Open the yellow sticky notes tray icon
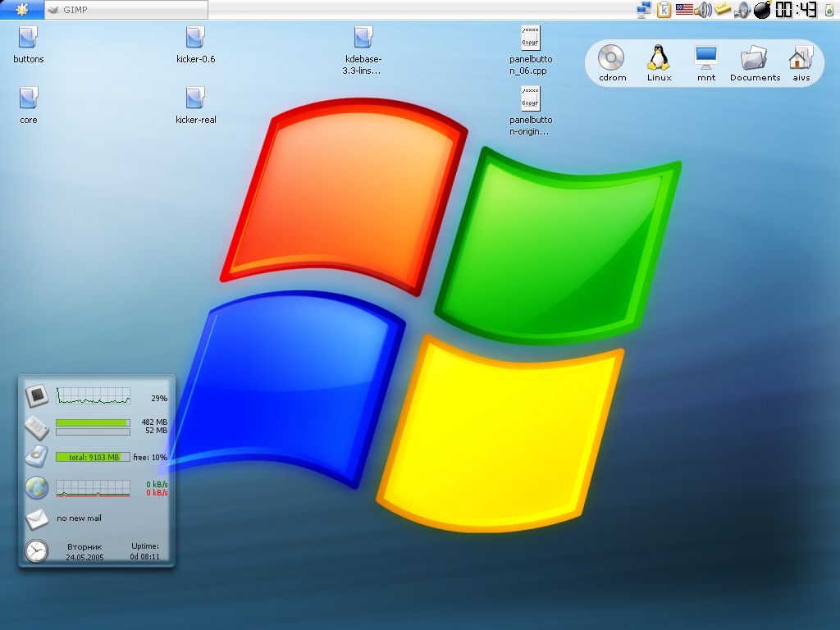The image size is (840, 630). click(722, 8)
